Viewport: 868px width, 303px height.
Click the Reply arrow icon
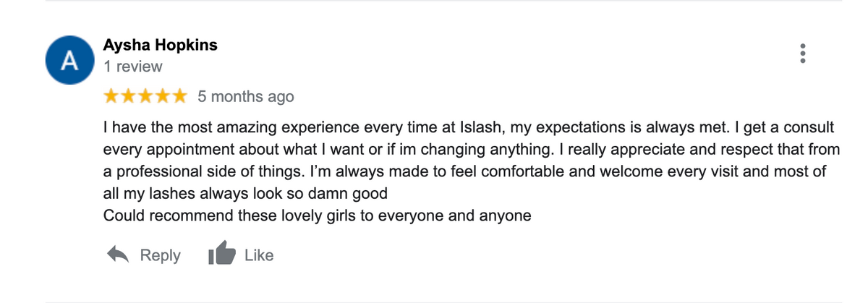pos(119,255)
